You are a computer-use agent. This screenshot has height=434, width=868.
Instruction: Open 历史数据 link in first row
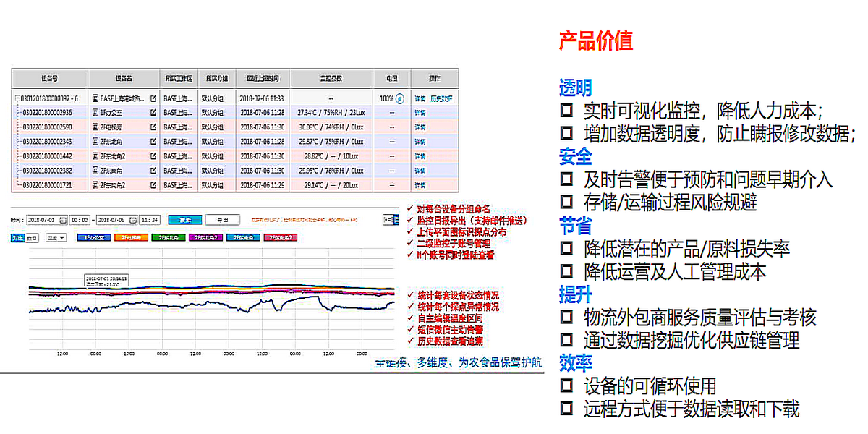click(x=441, y=98)
